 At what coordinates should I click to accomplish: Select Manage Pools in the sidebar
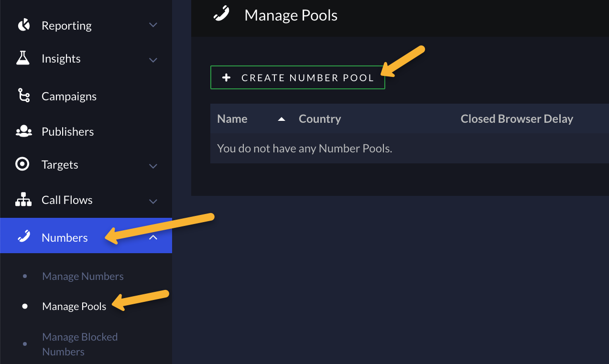coord(74,306)
